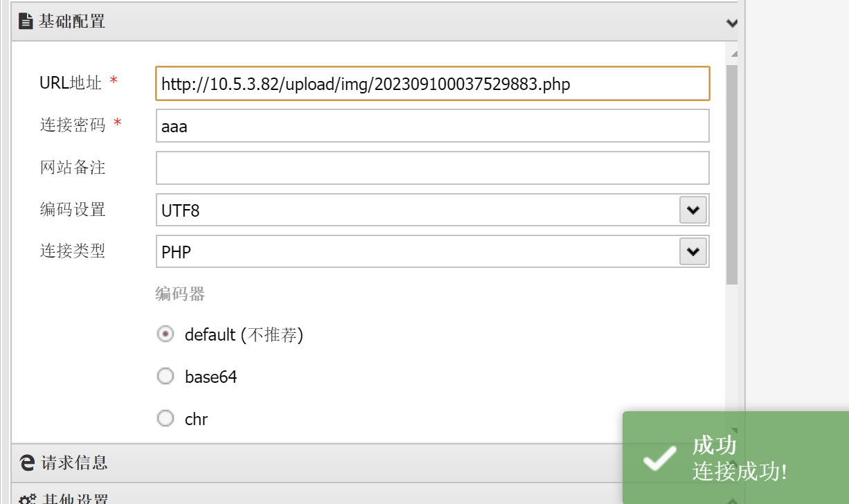The width and height of the screenshot is (849, 504).
Task: Open the 连接类型 PHP dropdown arrow
Action: (693, 252)
